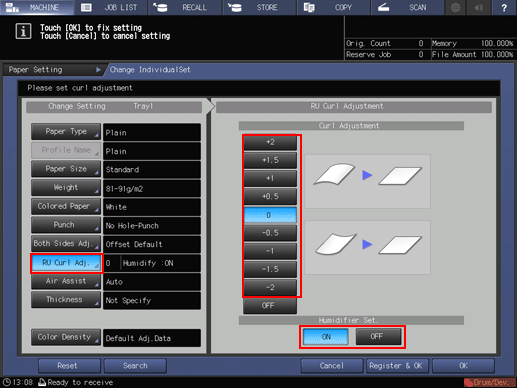Click the File Amount 100.000% readout
Screen dimensions: 517x388
point(472,54)
